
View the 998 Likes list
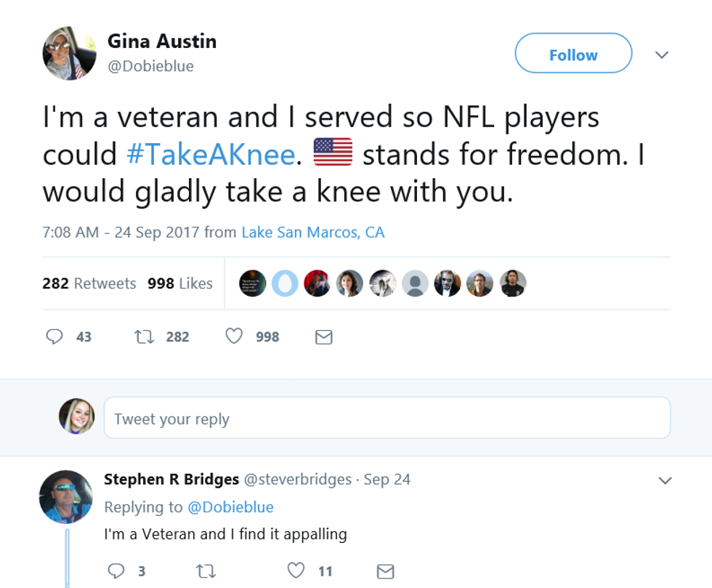click(x=180, y=283)
